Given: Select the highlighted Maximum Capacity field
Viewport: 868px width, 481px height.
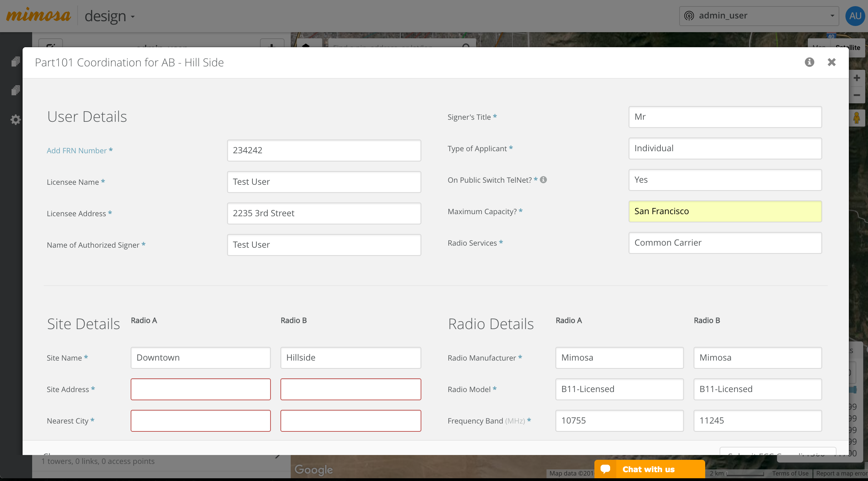Looking at the screenshot, I should click(725, 211).
